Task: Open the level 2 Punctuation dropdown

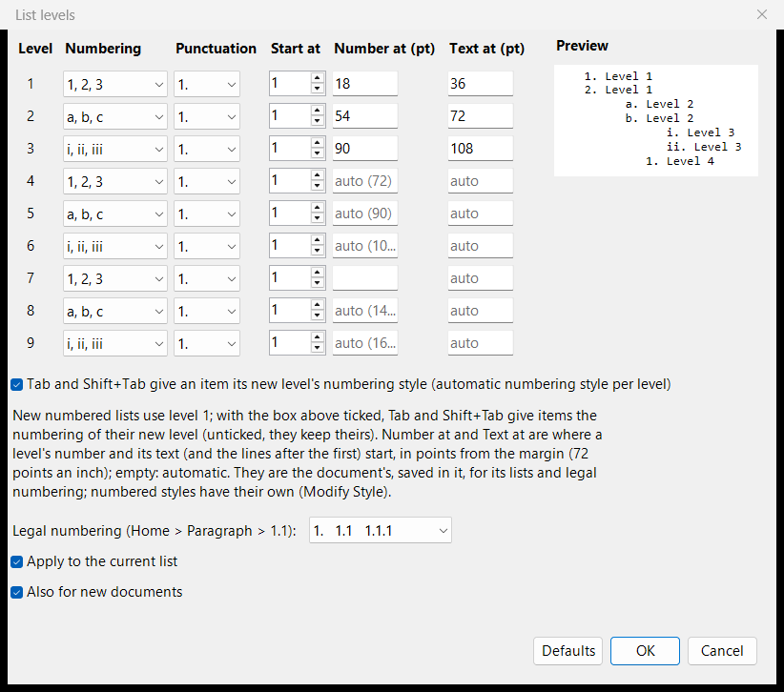Action: [207, 116]
